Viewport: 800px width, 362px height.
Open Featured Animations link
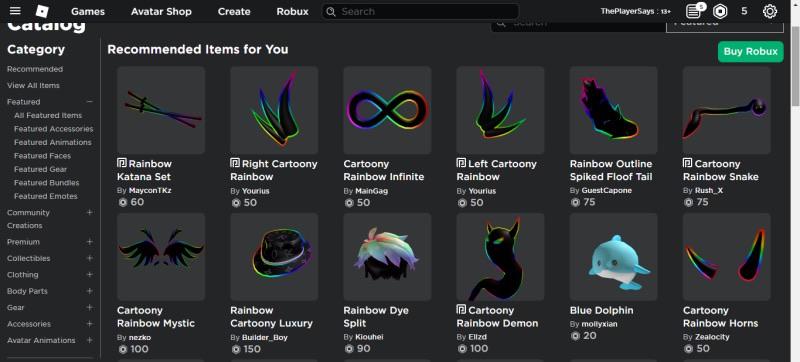pyautogui.click(x=53, y=142)
